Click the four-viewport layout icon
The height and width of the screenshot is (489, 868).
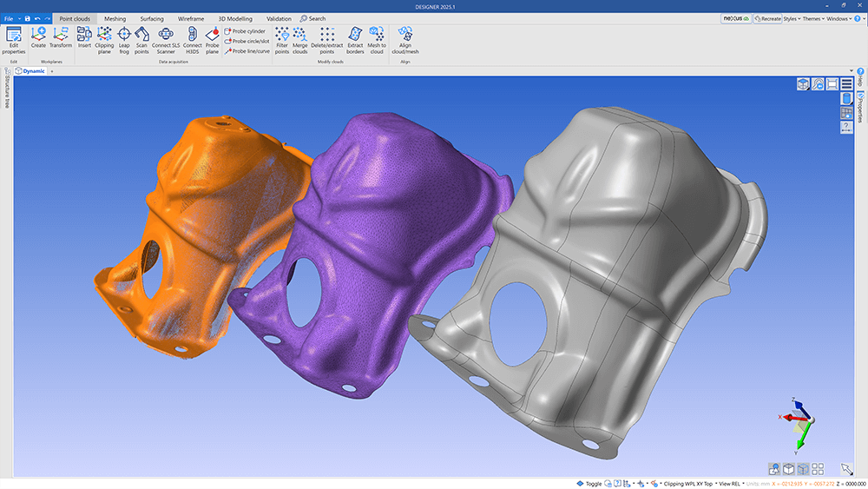tap(818, 469)
